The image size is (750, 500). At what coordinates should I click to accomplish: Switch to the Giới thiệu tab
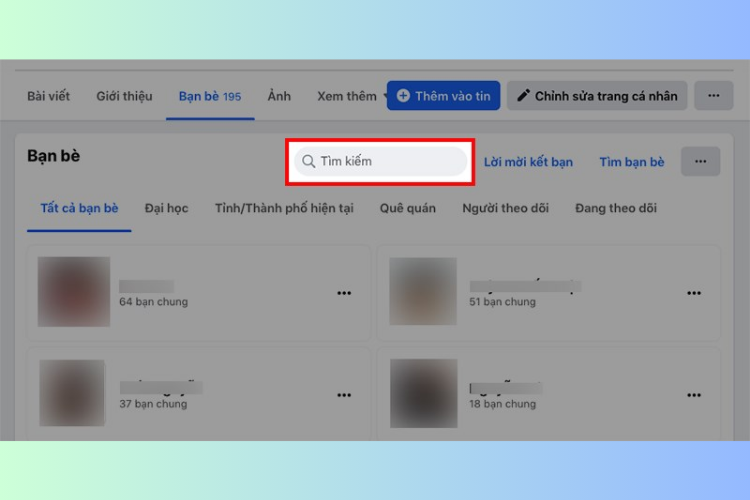[x=124, y=96]
